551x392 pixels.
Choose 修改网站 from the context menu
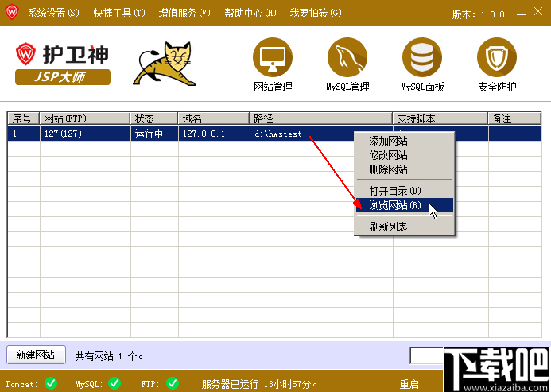pos(405,155)
